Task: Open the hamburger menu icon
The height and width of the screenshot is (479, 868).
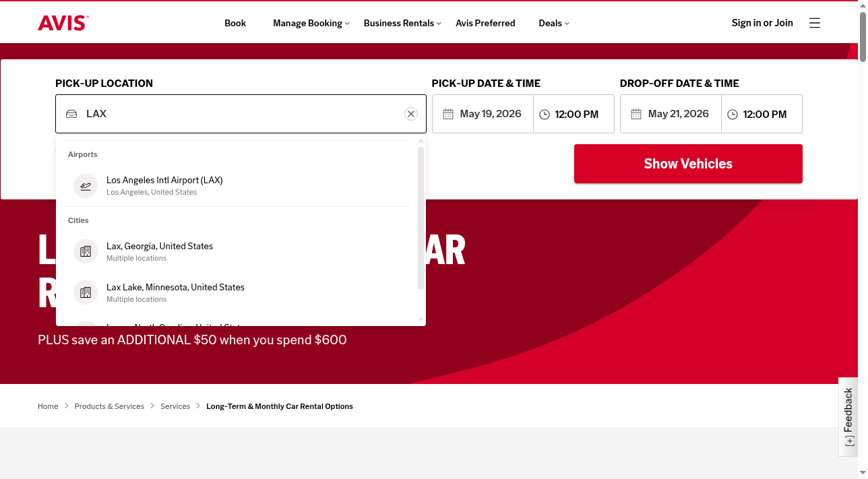Action: tap(815, 23)
